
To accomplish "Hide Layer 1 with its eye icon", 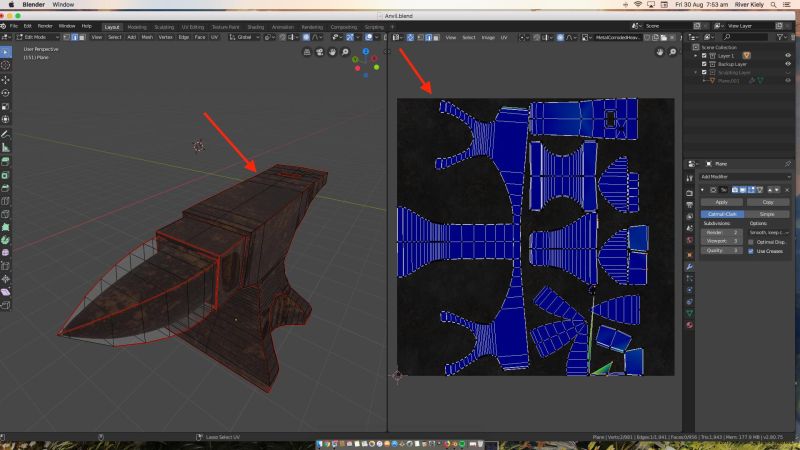I will coord(788,56).
